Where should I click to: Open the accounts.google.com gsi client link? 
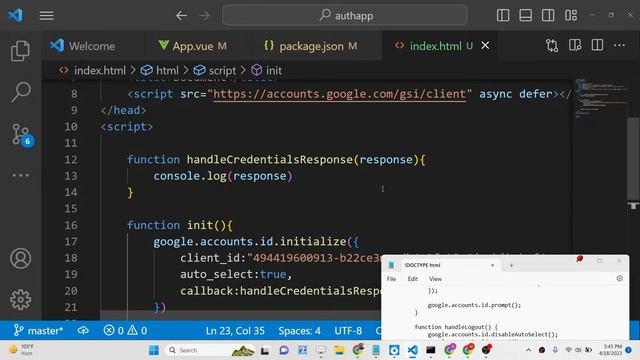pos(339,94)
